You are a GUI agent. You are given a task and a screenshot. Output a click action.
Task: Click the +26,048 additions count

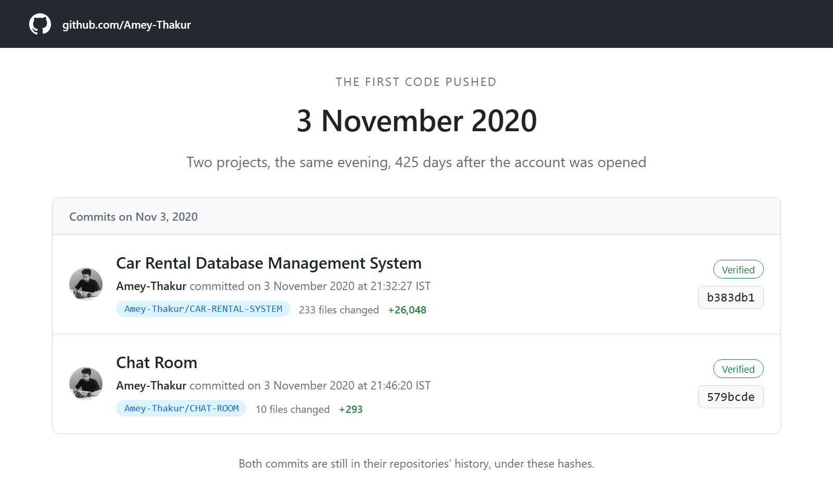[407, 310]
